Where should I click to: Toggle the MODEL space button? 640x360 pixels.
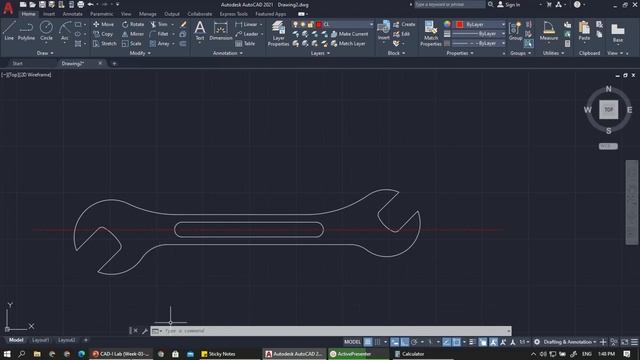point(352,342)
